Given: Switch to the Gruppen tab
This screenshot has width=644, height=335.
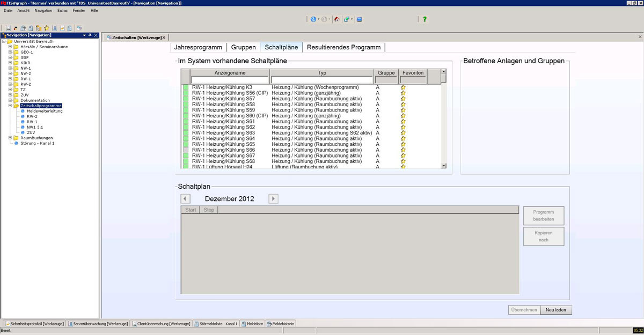Looking at the screenshot, I should coord(243,47).
